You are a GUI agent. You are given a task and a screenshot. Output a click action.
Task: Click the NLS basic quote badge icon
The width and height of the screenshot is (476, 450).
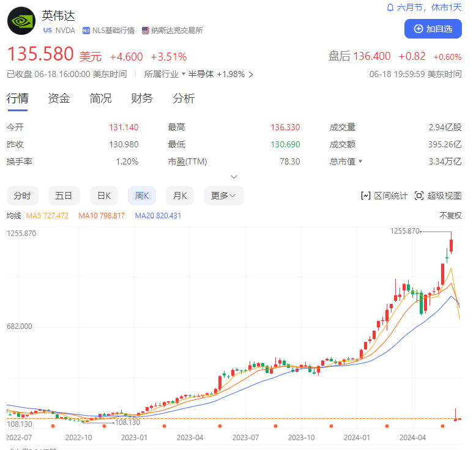coord(86,31)
